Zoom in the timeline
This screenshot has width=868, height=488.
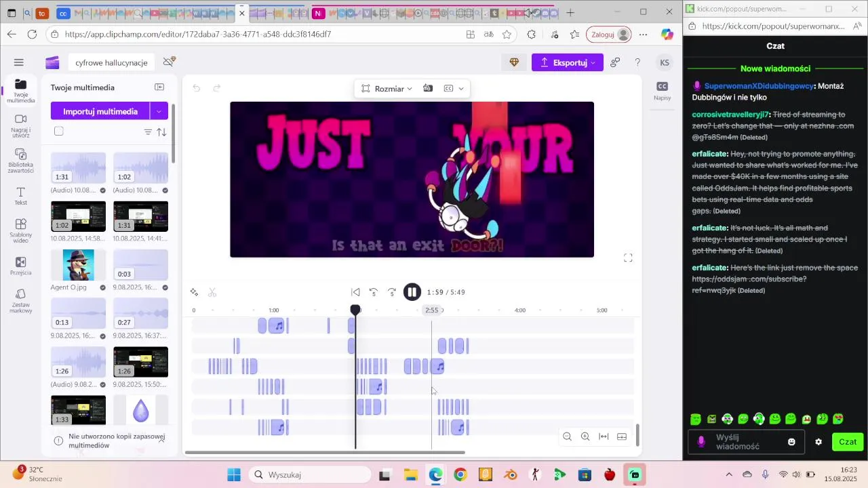(585, 436)
